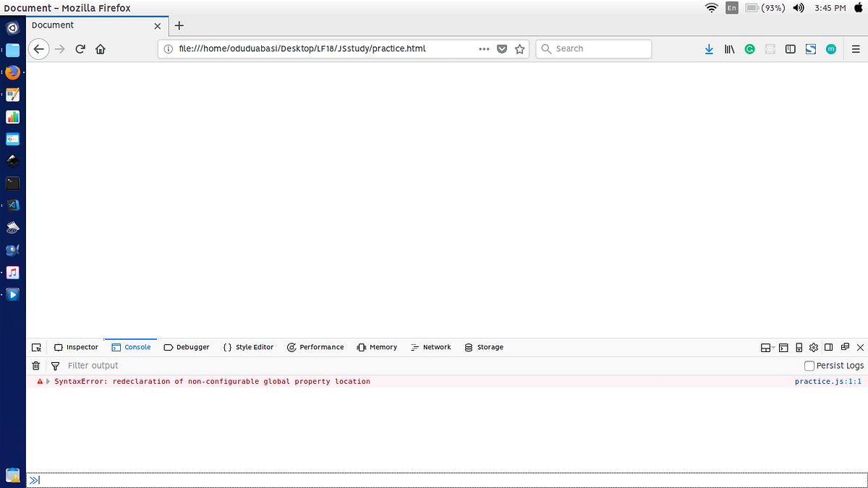Toggle the console output filter icon

click(x=55, y=365)
